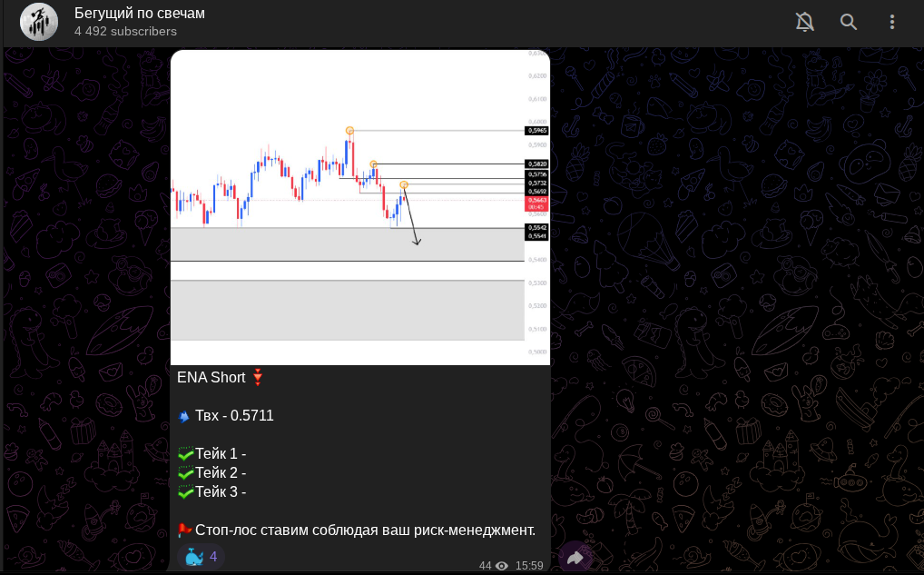Click the Тейк 3 line
This screenshot has width=924, height=575.
212,491
